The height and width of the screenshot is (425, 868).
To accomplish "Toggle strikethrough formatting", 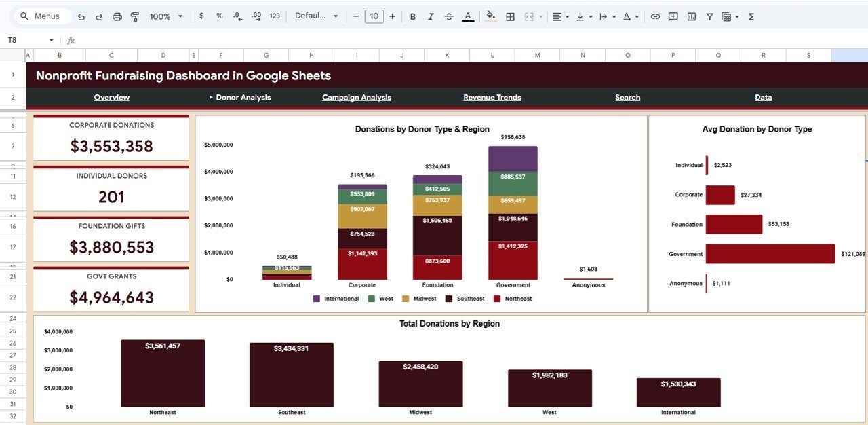I will point(449,16).
